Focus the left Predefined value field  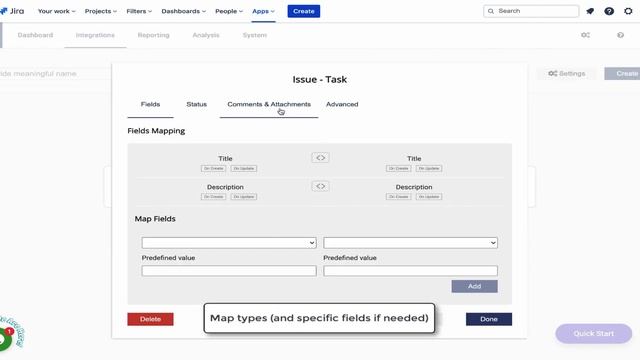click(229, 271)
